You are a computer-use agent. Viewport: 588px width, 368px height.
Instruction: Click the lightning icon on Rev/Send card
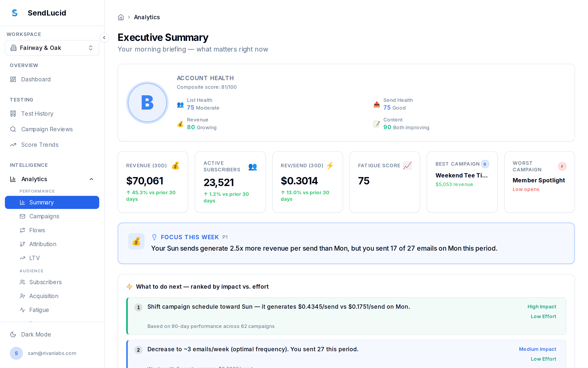coord(330,166)
